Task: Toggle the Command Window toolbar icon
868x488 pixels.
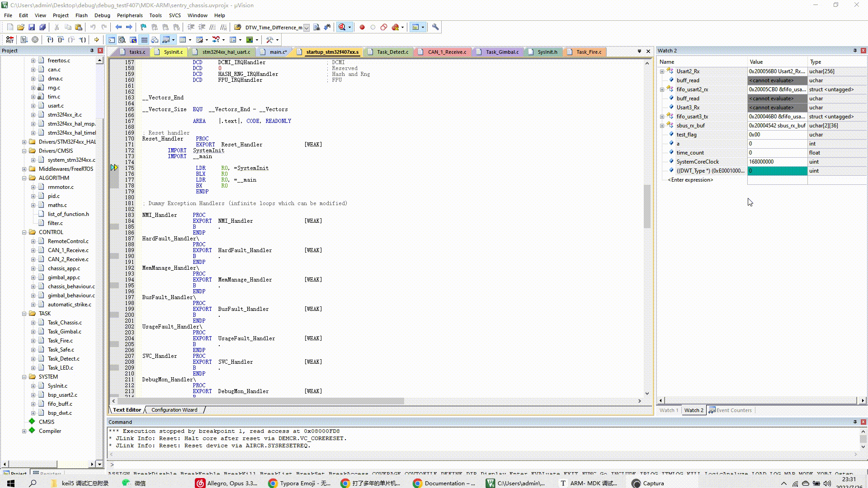Action: 111,40
